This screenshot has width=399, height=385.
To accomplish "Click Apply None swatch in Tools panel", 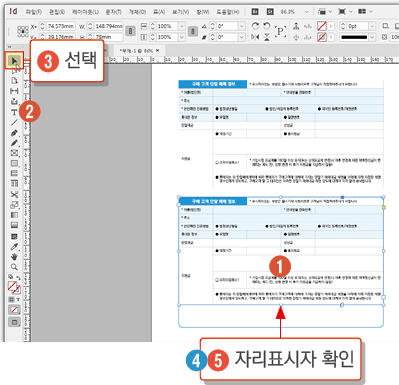I will (x=14, y=310).
